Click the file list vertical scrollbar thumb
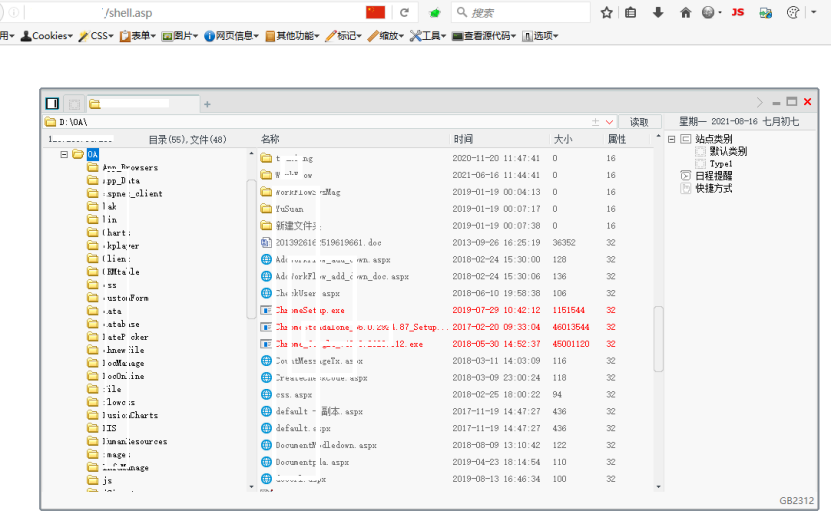The height and width of the screenshot is (525, 831). pos(658,339)
